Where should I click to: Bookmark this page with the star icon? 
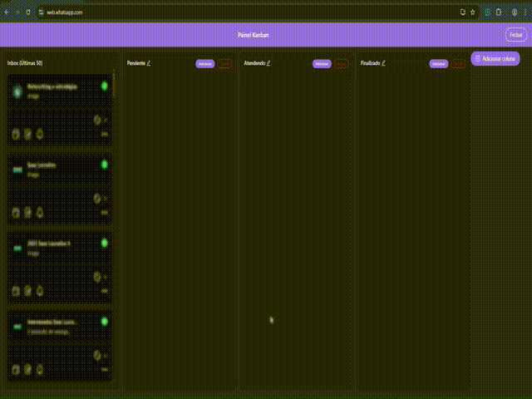click(x=473, y=12)
